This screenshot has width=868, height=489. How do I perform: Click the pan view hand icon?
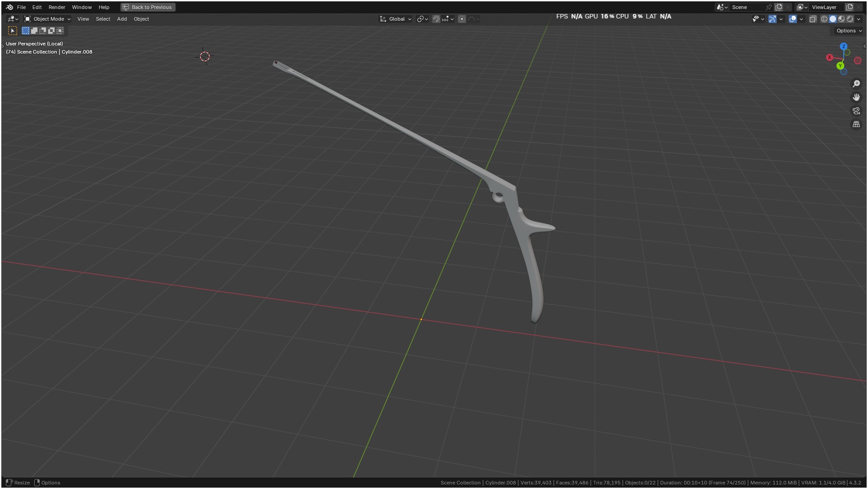pyautogui.click(x=856, y=97)
